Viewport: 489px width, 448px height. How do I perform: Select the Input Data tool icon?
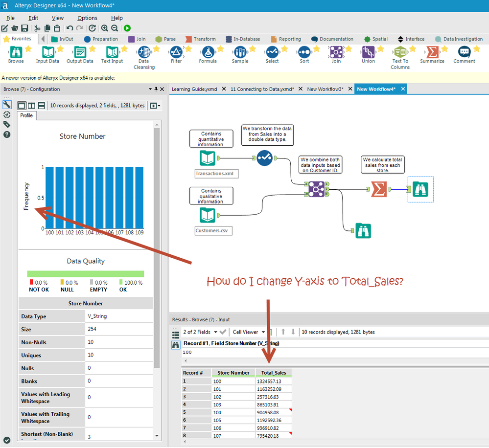(47, 52)
